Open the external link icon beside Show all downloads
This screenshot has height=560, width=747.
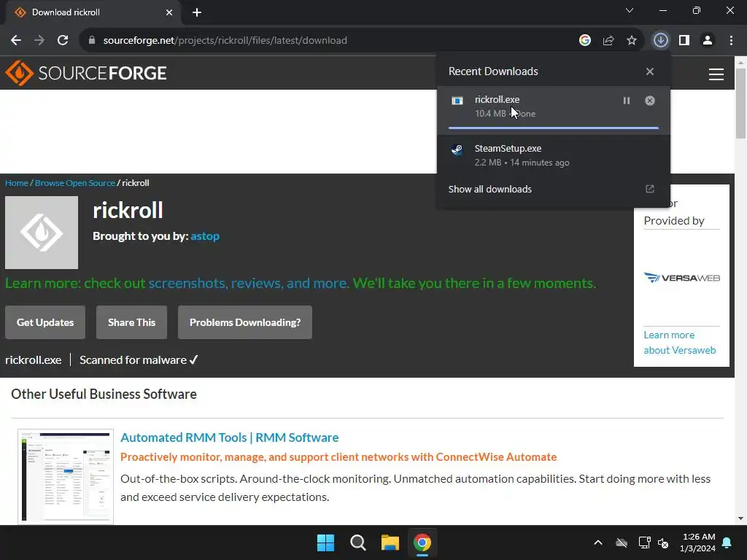pyautogui.click(x=650, y=189)
